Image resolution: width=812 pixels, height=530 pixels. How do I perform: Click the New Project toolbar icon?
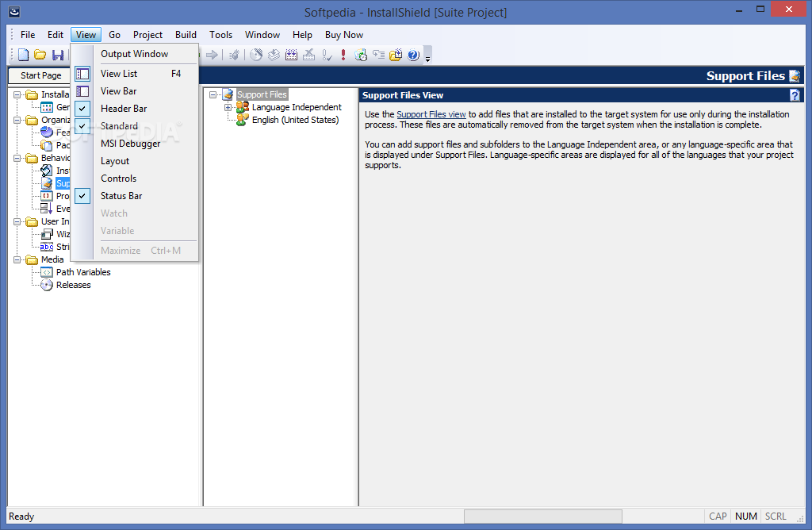pos(23,55)
